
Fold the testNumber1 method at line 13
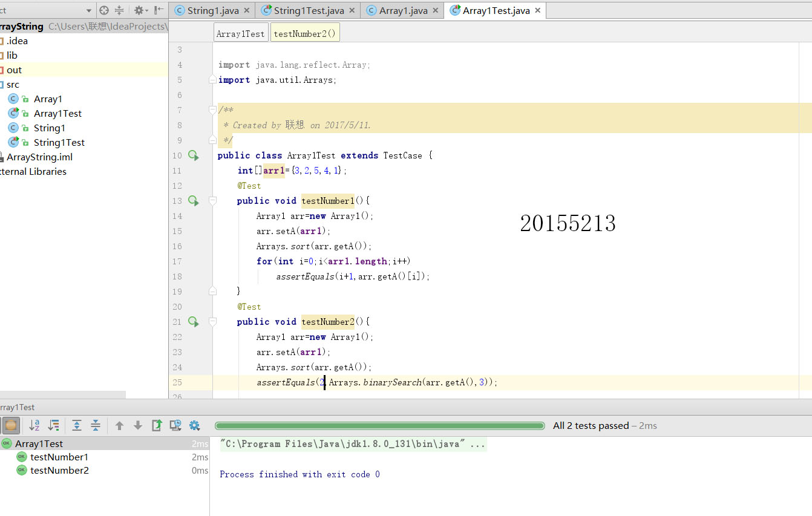tap(212, 200)
